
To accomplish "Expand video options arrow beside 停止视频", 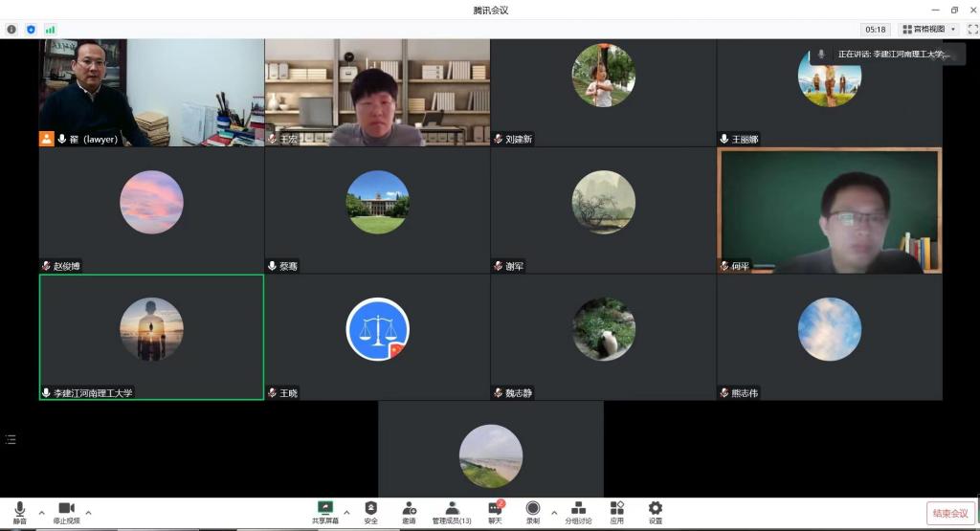I will point(89,512).
